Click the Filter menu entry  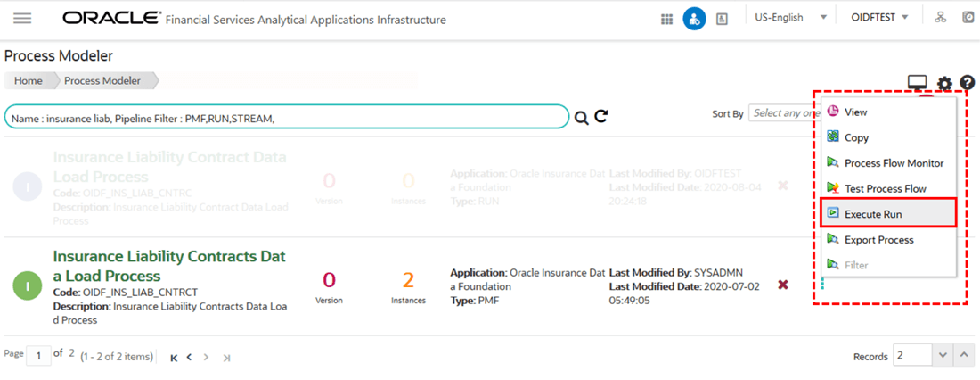point(887,265)
